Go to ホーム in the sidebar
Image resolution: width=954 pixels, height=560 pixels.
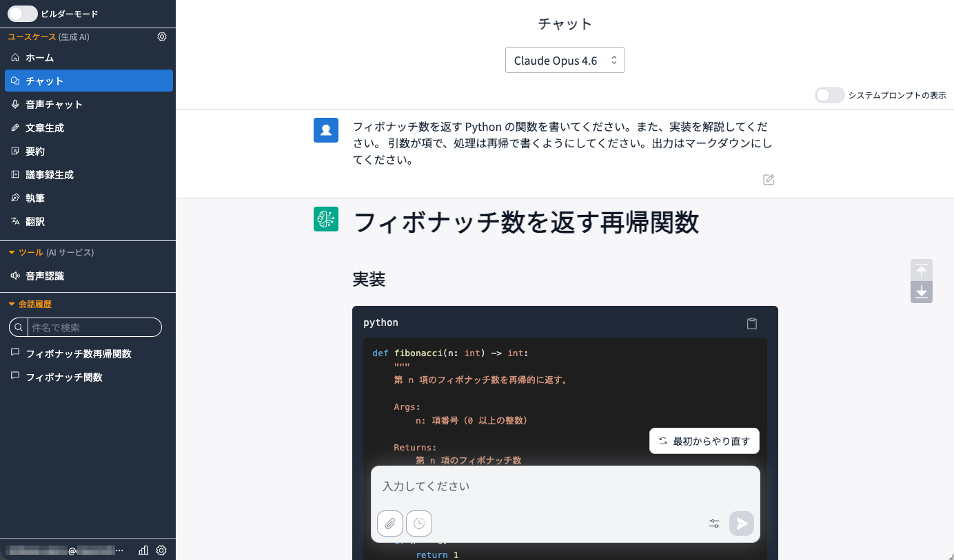click(x=88, y=58)
